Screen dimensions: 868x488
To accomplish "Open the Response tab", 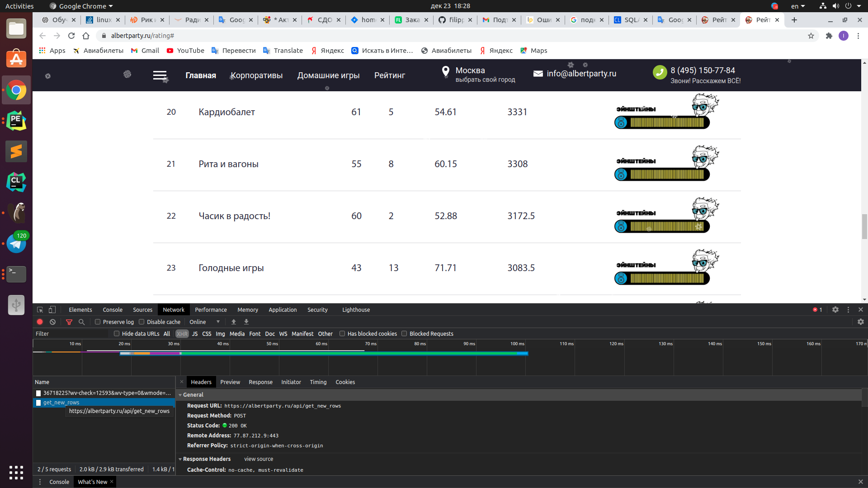I will 260,382.
